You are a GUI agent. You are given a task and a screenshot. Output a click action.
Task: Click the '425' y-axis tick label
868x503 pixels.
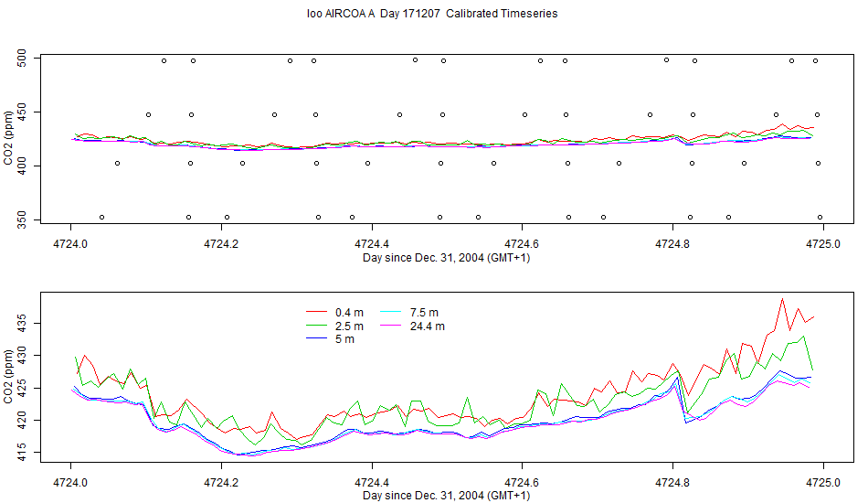(x=22, y=389)
